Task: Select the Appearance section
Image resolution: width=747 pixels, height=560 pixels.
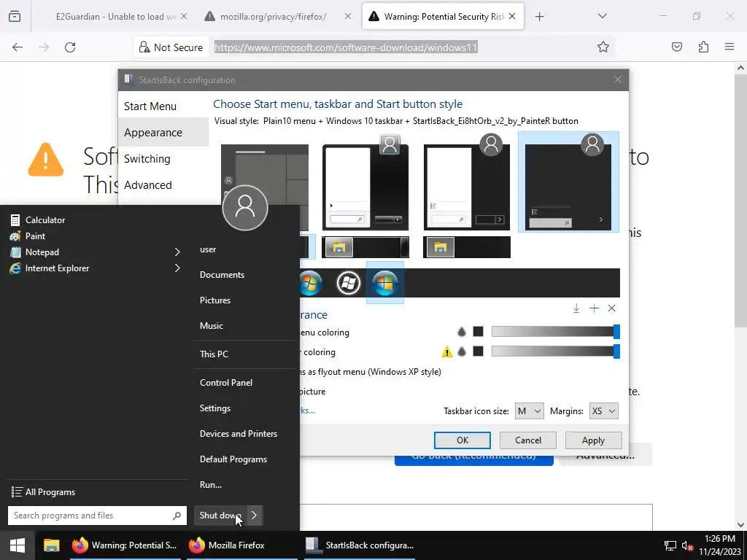Action: [163, 133]
